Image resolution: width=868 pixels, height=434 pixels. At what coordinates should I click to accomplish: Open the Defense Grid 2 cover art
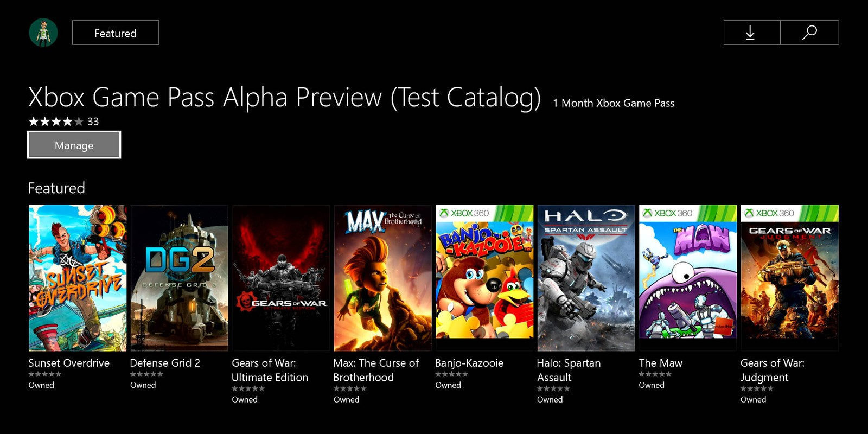179,278
